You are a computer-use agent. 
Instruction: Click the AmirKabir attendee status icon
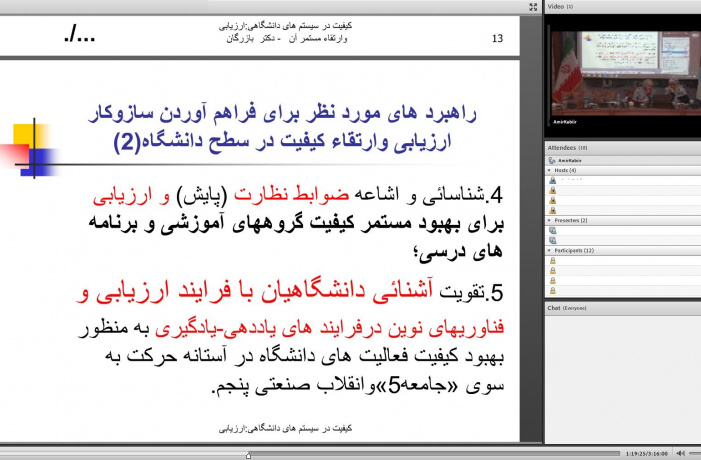pyautogui.click(x=552, y=160)
